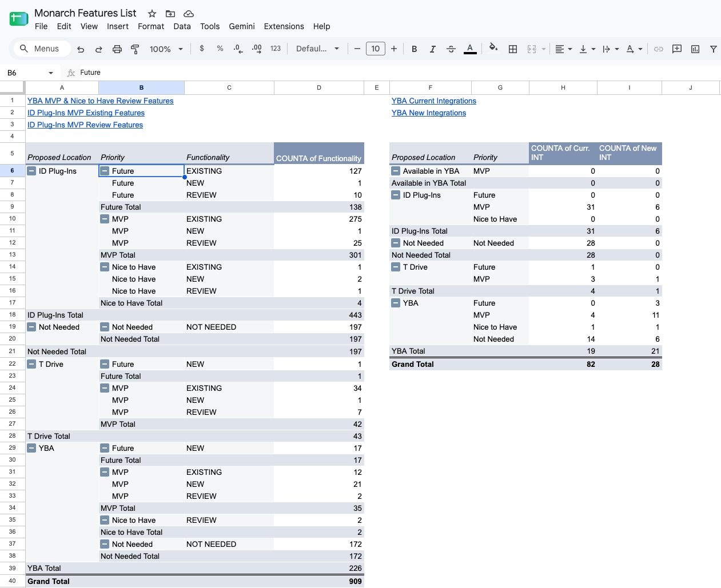Decrease decimal places
The width and height of the screenshot is (721, 588).
[x=238, y=49]
